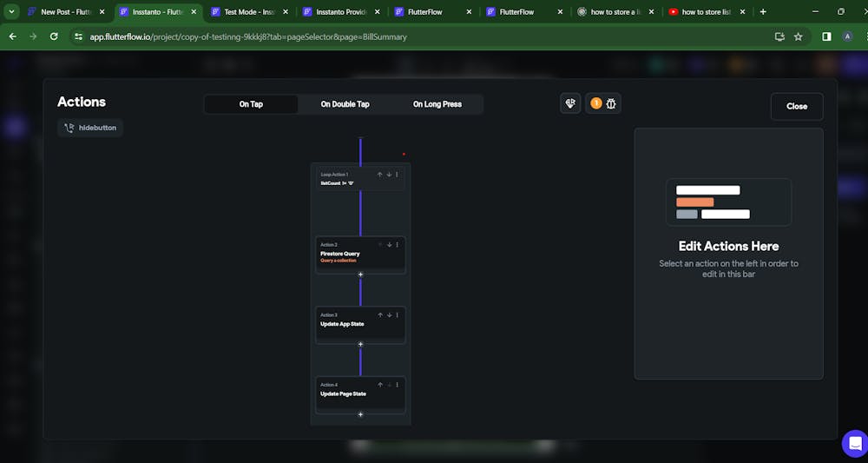The width and height of the screenshot is (868, 463).
Task: Go back in browser history
Action: tap(13, 36)
